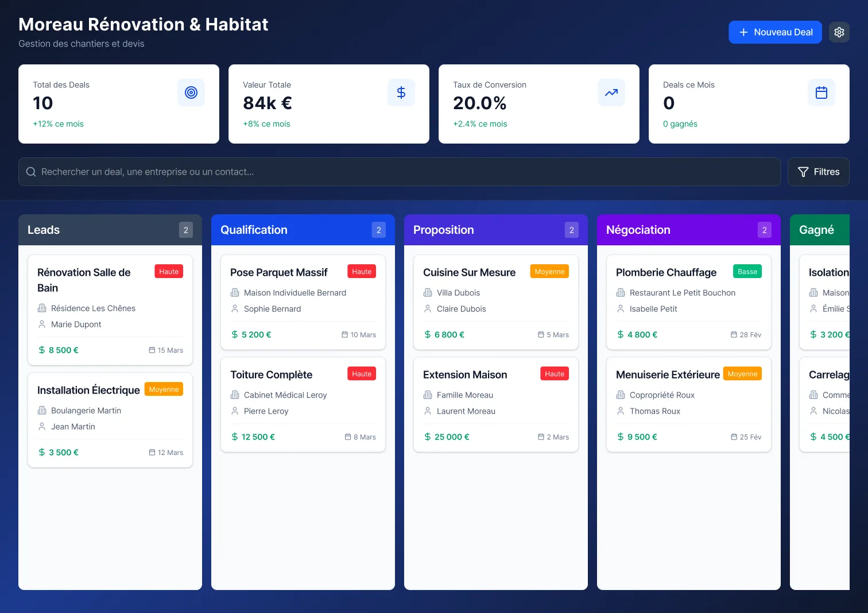Select the Négociation column header
This screenshot has height=613, width=868.
coord(638,230)
